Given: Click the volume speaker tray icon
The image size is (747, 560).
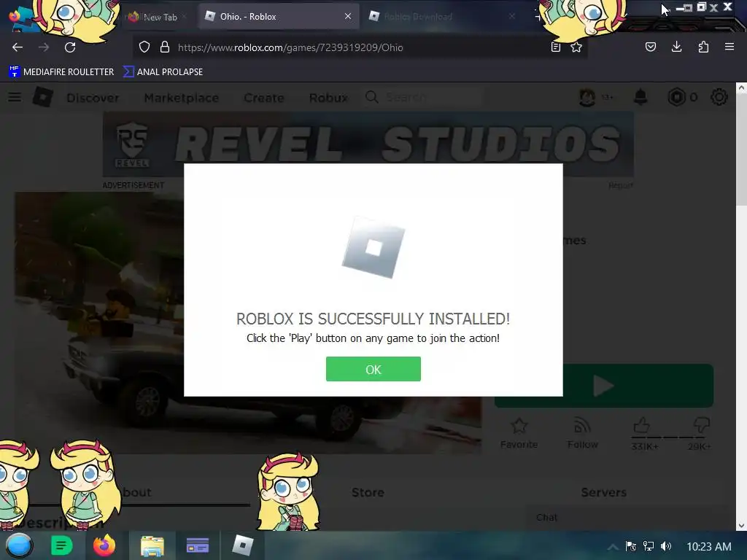Looking at the screenshot, I should 666,546.
